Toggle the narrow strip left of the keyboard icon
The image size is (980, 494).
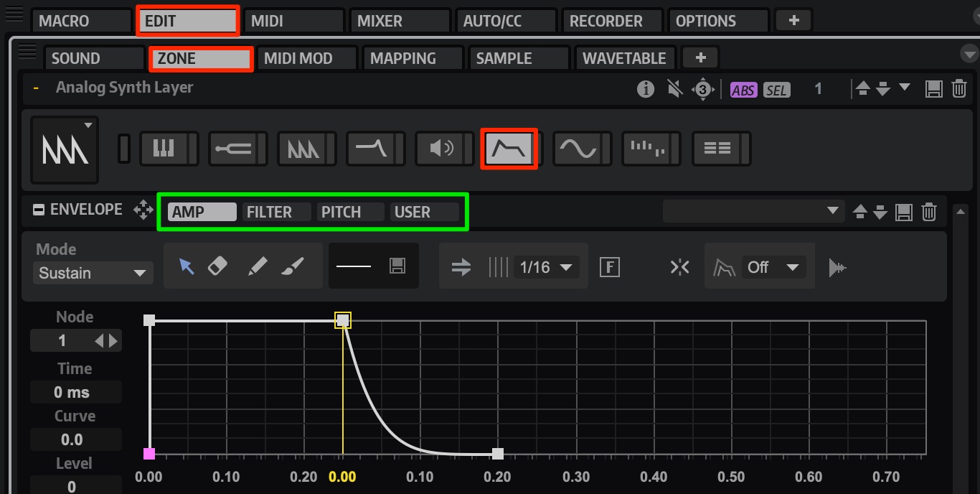point(124,149)
